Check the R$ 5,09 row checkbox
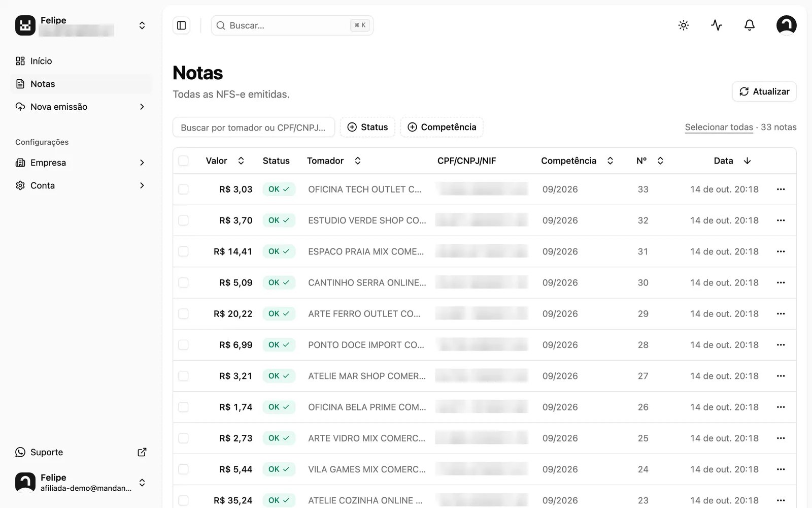This screenshot has width=812, height=508. coord(184,282)
